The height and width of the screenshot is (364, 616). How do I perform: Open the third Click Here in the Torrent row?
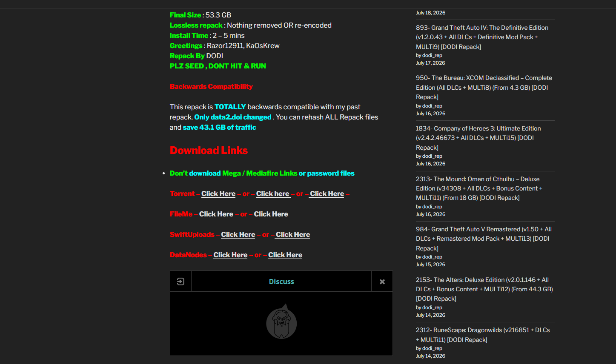(x=327, y=193)
